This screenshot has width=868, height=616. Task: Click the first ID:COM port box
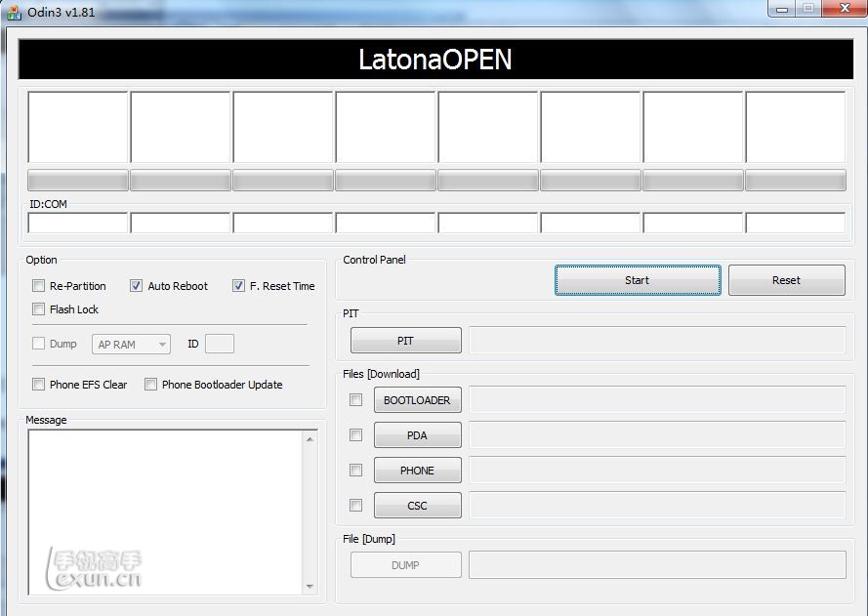78,223
